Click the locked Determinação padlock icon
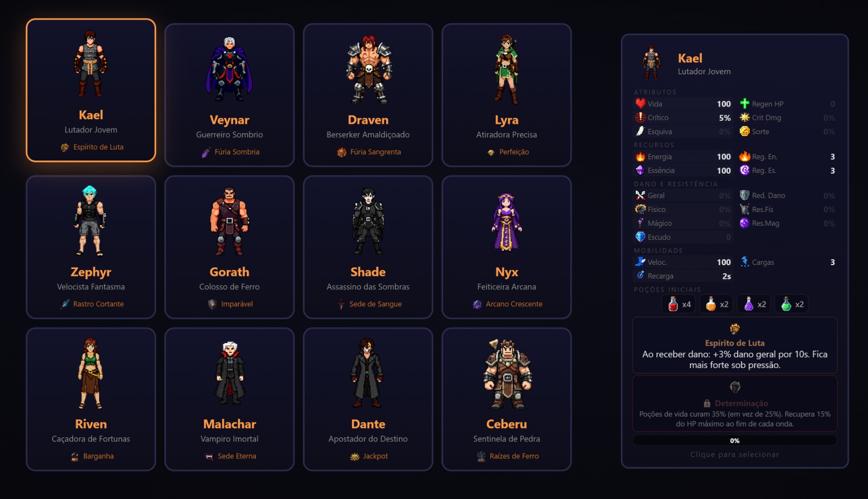Image resolution: width=868 pixels, height=499 pixels. (707, 404)
